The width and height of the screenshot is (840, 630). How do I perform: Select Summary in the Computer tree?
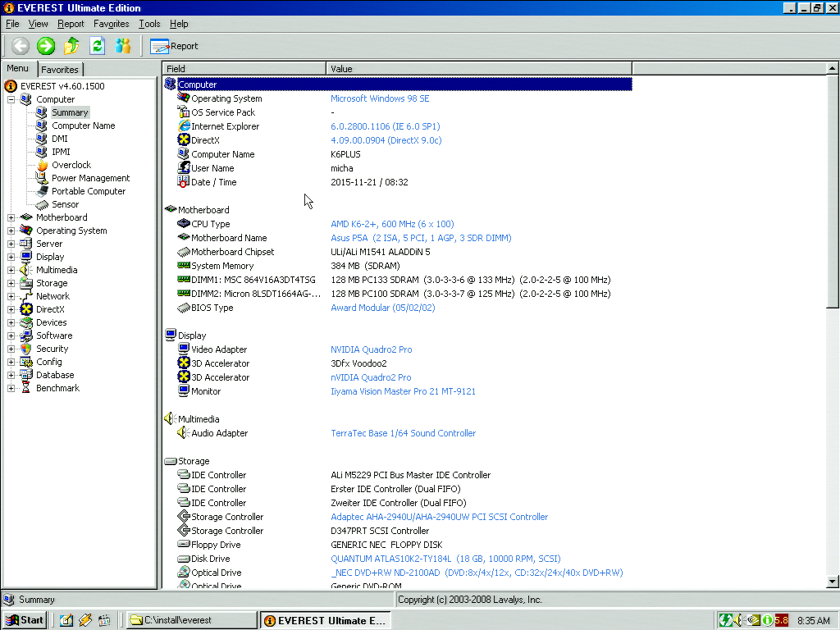click(x=70, y=112)
